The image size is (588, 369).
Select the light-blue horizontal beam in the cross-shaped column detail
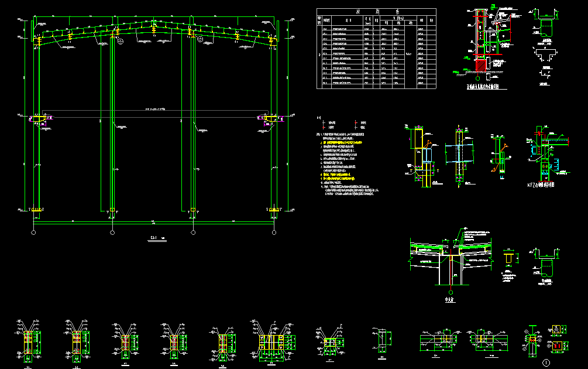point(459,154)
